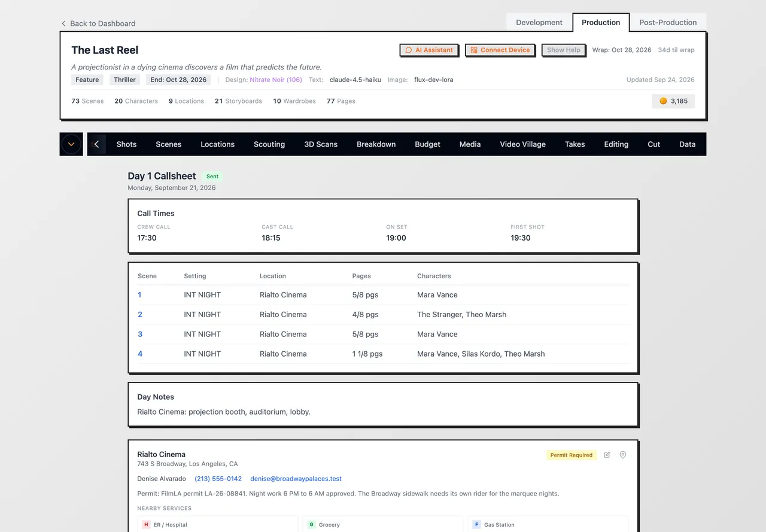The width and height of the screenshot is (766, 532).
Task: Open scene 4 link in the callsheet
Action: point(140,354)
